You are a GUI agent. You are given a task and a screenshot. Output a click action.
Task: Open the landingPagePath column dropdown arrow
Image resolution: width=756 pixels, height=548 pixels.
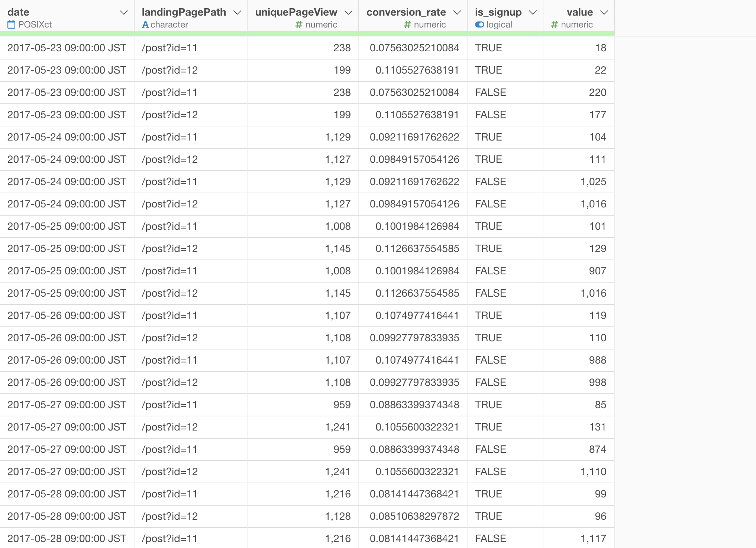point(237,13)
